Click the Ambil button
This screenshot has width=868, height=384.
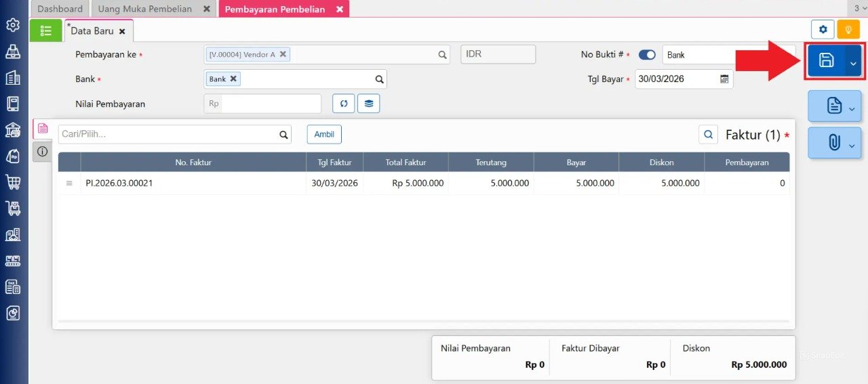tap(324, 134)
